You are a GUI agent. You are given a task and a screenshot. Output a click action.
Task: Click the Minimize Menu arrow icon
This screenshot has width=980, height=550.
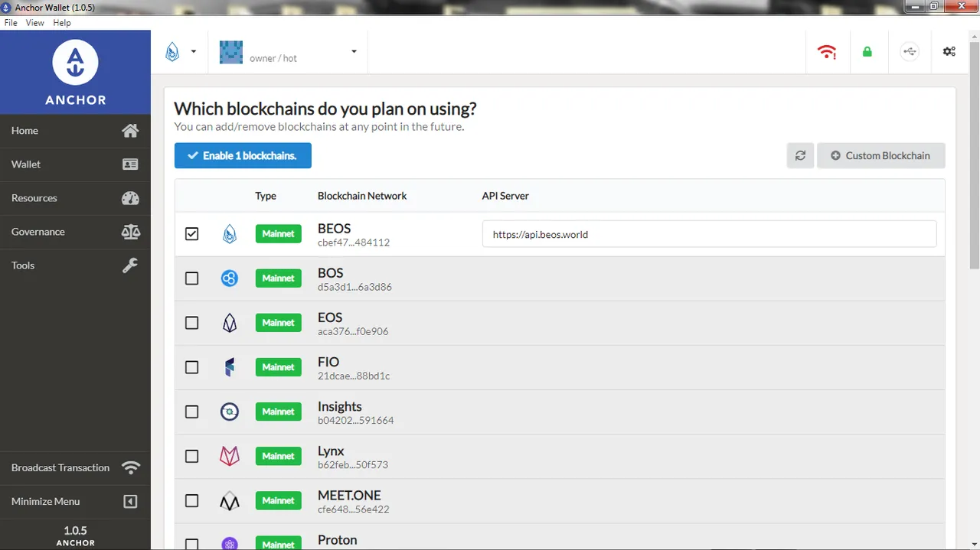click(x=130, y=502)
